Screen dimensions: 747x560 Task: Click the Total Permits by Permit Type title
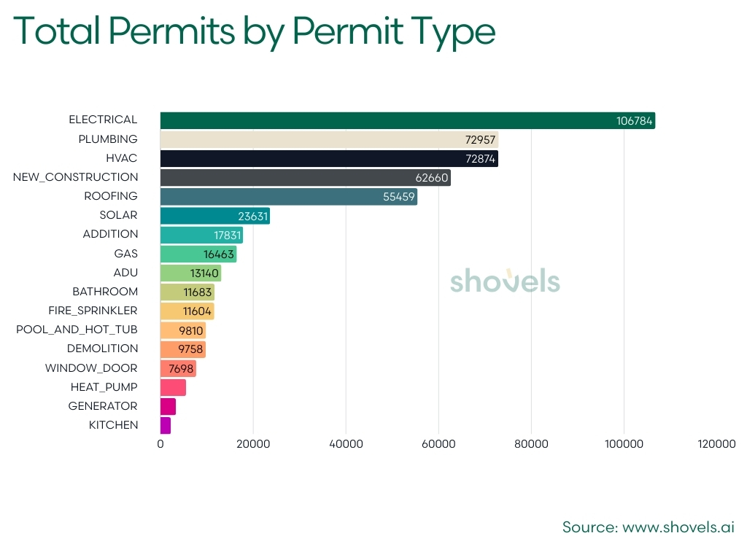255,32
